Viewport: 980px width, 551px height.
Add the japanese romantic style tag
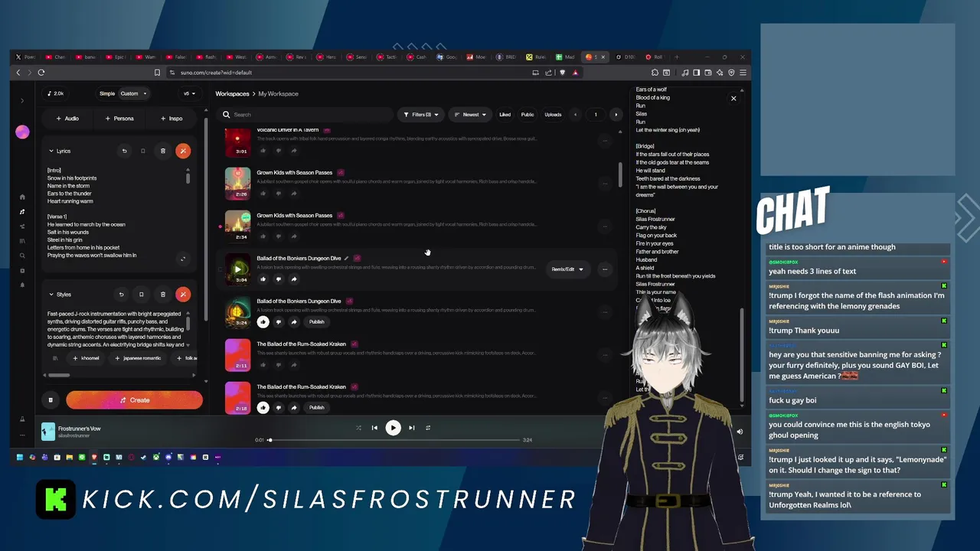[x=138, y=358]
